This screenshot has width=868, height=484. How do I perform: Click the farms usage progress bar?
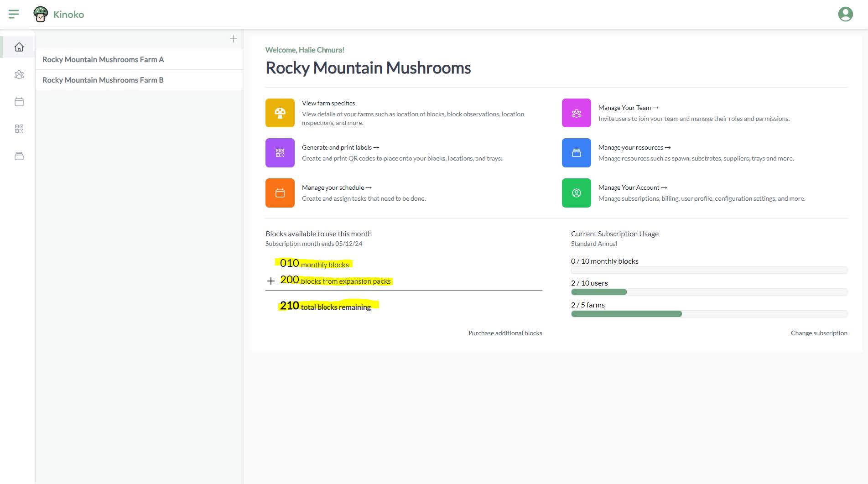pyautogui.click(x=709, y=314)
